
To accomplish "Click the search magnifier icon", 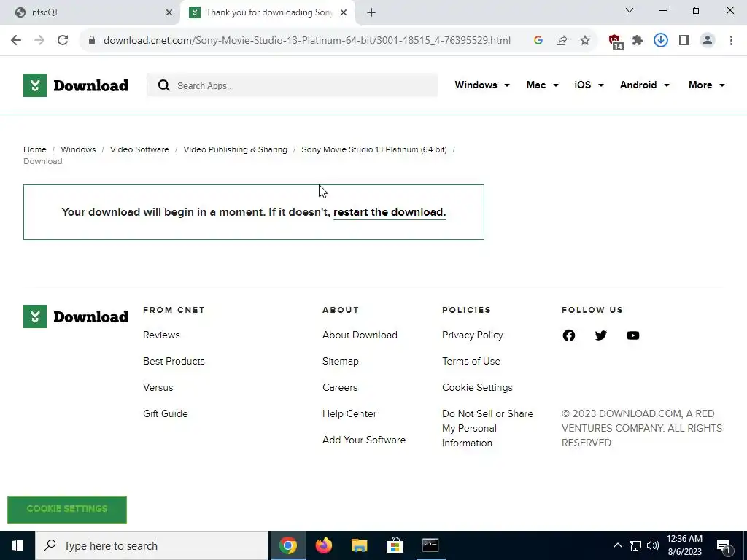I will (164, 86).
